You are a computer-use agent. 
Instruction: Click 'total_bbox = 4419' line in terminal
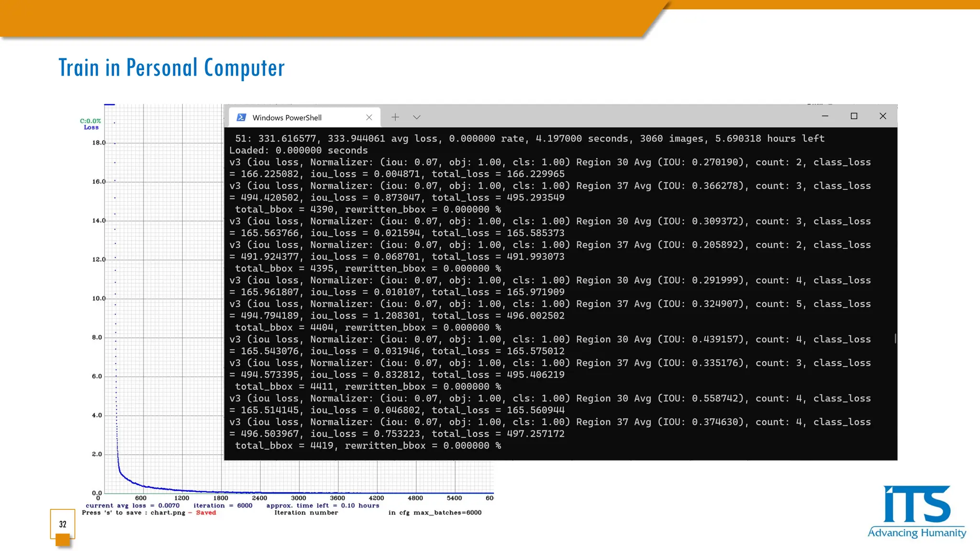click(x=368, y=446)
